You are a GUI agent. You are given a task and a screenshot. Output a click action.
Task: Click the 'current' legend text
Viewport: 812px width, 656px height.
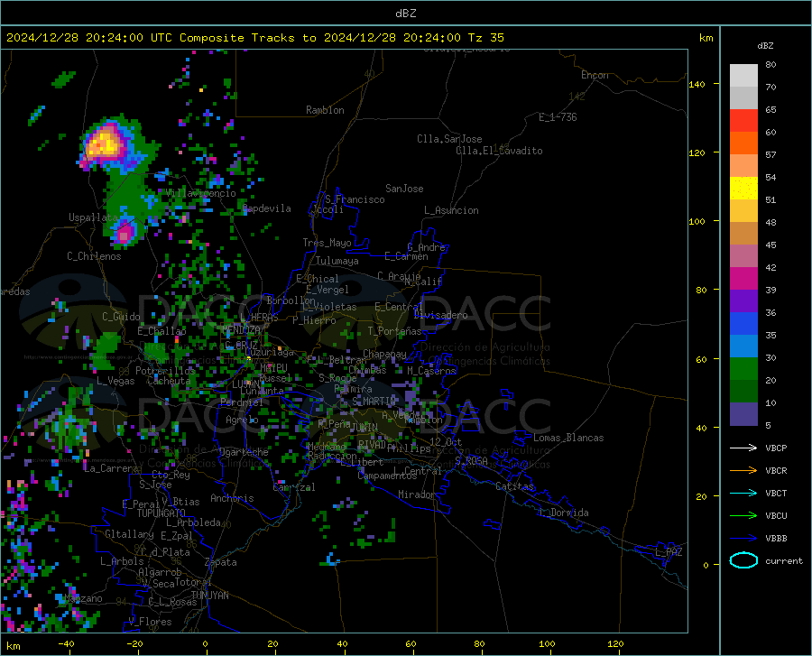(x=784, y=560)
